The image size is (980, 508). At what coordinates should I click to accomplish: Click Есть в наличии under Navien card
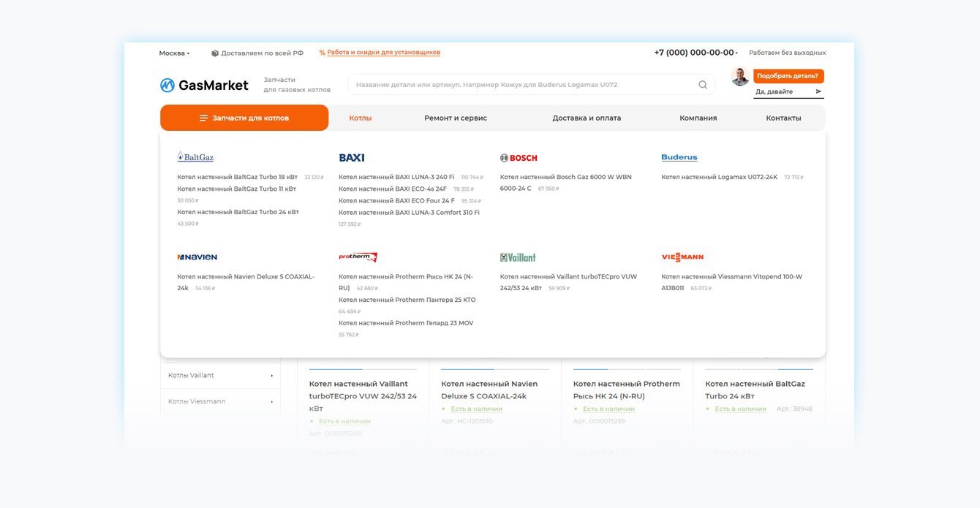477,409
